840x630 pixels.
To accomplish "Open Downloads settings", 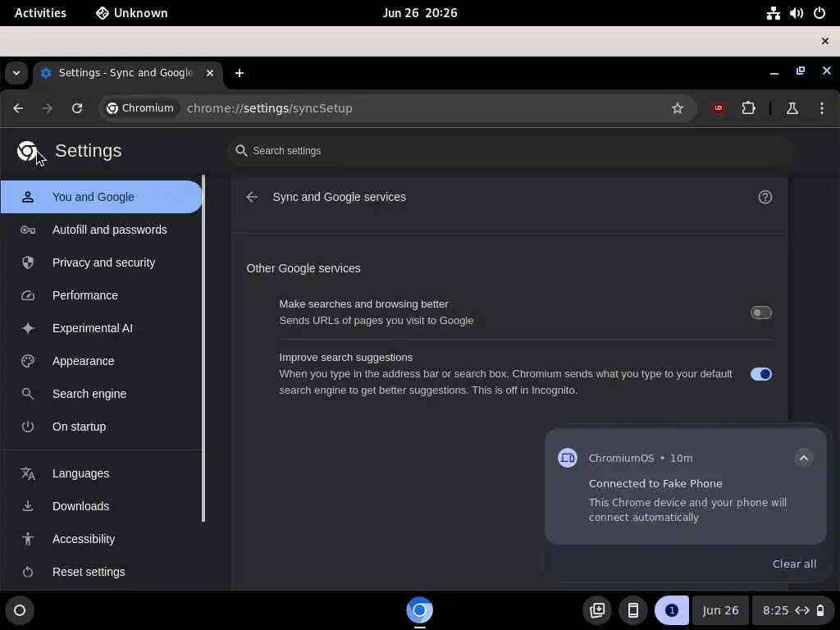I will [x=101, y=506].
